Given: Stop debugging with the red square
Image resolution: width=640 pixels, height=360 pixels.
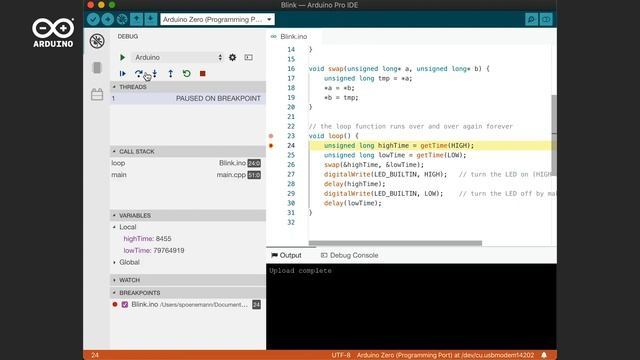Looking at the screenshot, I should pyautogui.click(x=202, y=73).
